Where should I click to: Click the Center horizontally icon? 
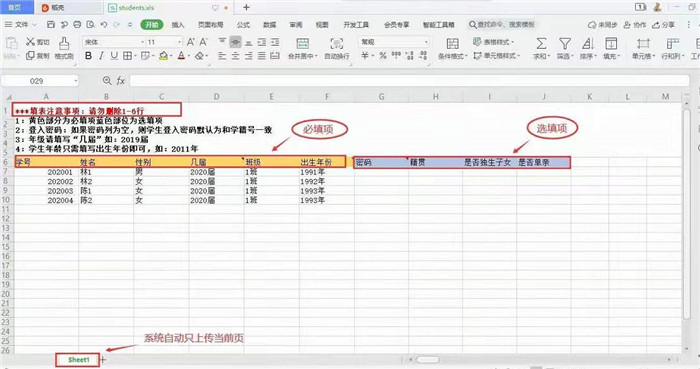[236, 56]
